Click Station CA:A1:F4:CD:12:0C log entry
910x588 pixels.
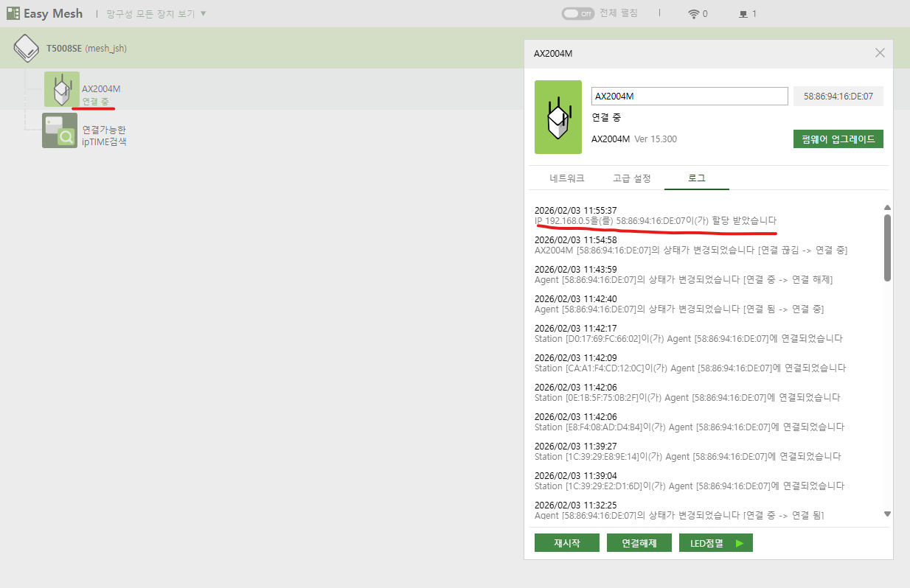tap(690, 368)
